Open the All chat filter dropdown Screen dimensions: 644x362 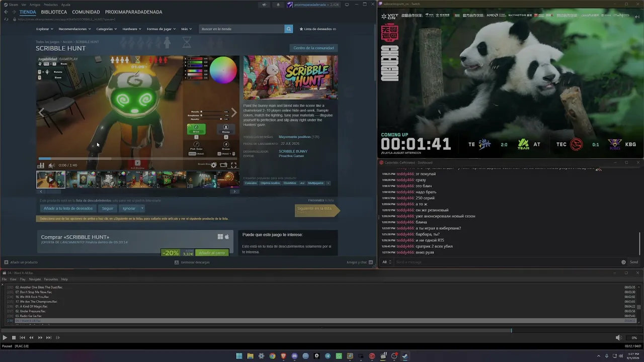[386, 262]
